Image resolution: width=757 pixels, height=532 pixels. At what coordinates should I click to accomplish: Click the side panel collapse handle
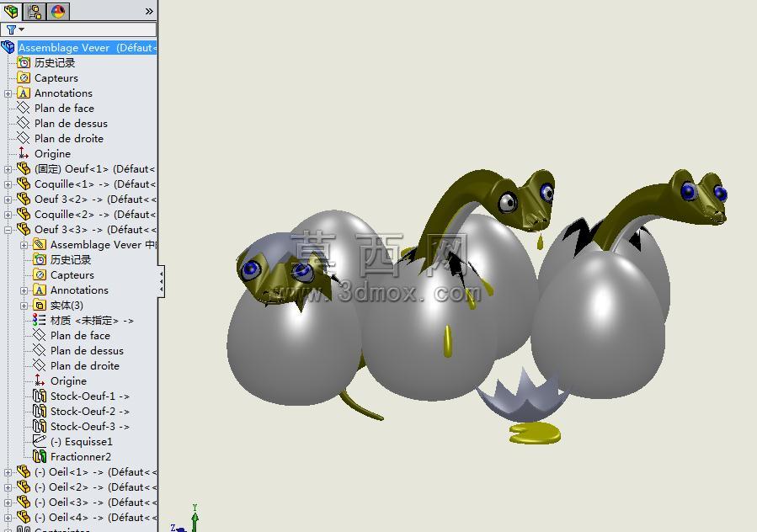click(x=161, y=281)
